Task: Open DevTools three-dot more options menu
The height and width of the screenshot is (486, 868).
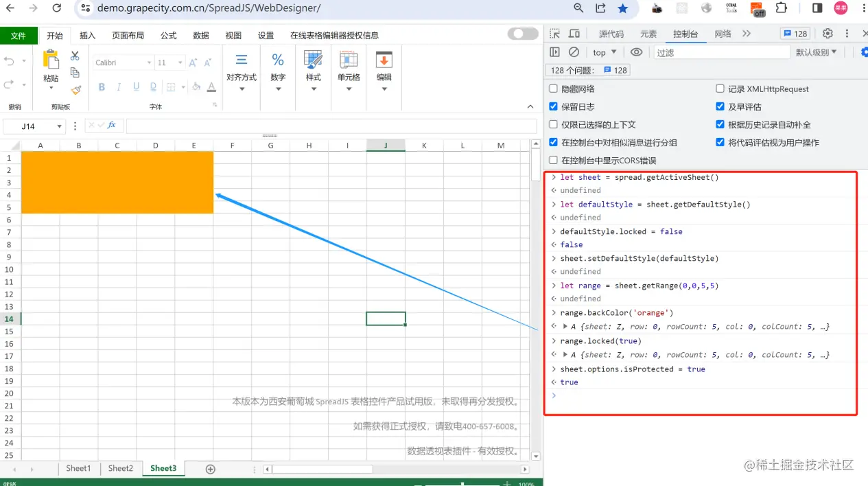Action: click(x=847, y=34)
